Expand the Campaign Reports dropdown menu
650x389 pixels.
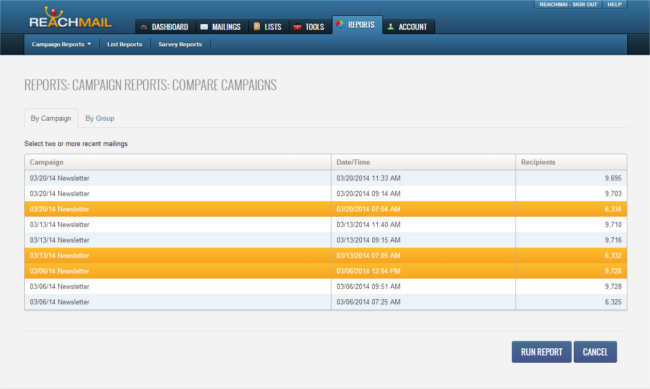tap(61, 44)
